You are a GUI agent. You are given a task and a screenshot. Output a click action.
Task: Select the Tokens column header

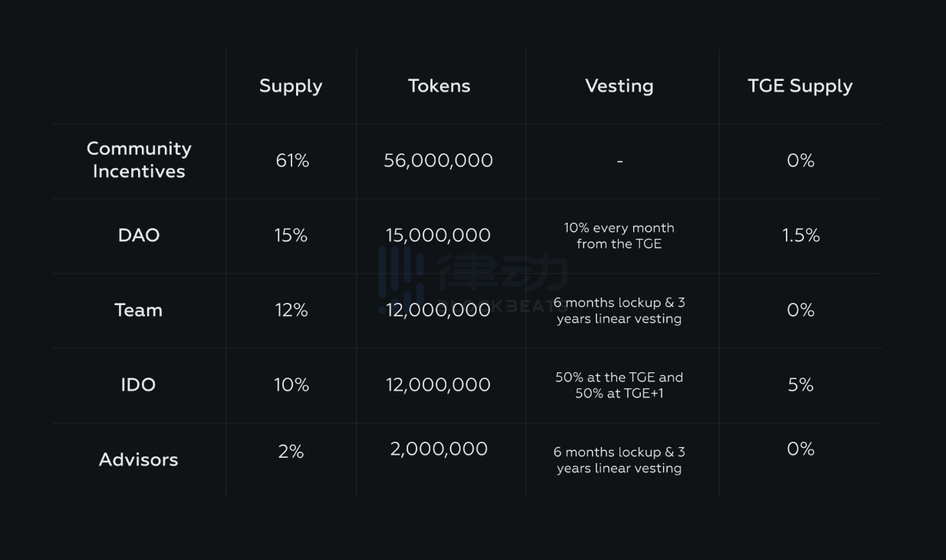tap(439, 86)
